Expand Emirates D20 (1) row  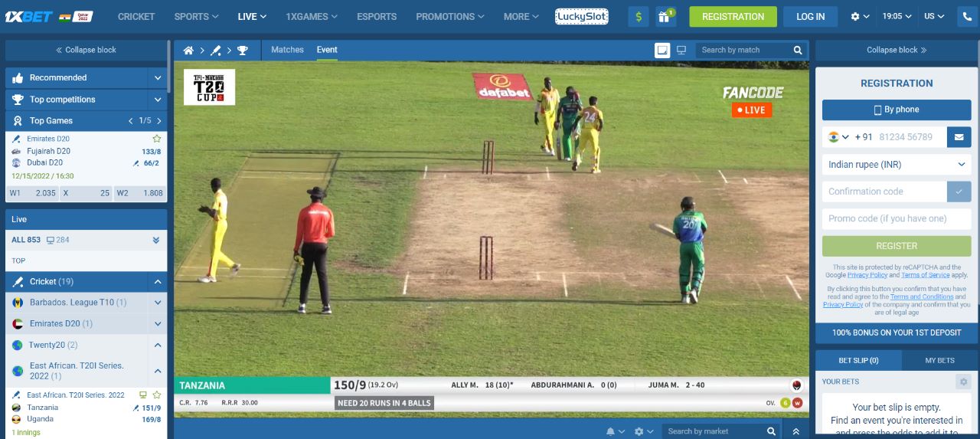[157, 323]
